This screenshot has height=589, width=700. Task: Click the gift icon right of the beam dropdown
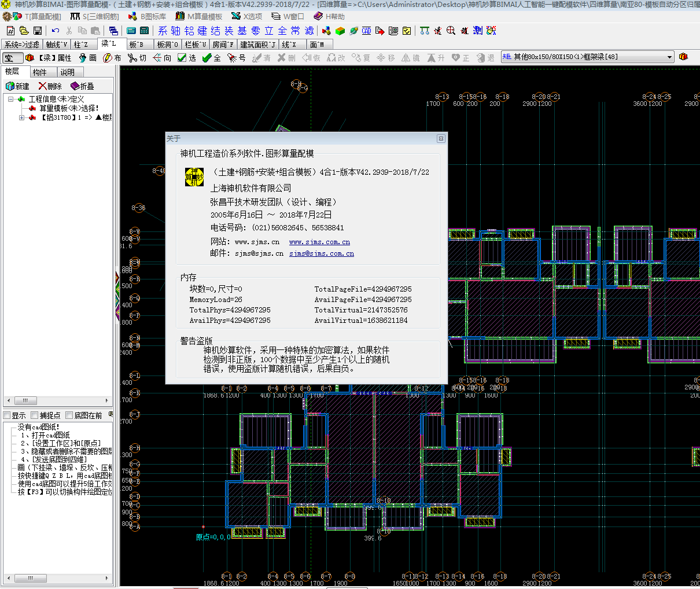coord(683,57)
